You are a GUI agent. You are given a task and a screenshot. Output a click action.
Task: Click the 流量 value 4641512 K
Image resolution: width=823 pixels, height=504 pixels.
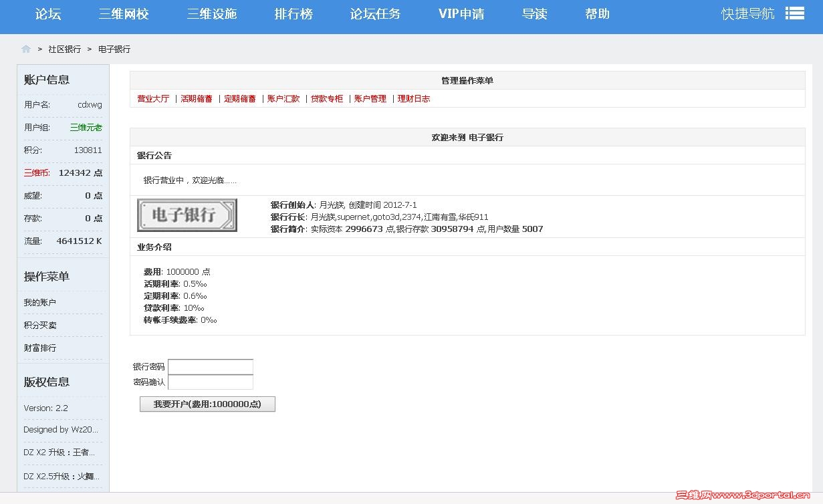[x=80, y=241]
